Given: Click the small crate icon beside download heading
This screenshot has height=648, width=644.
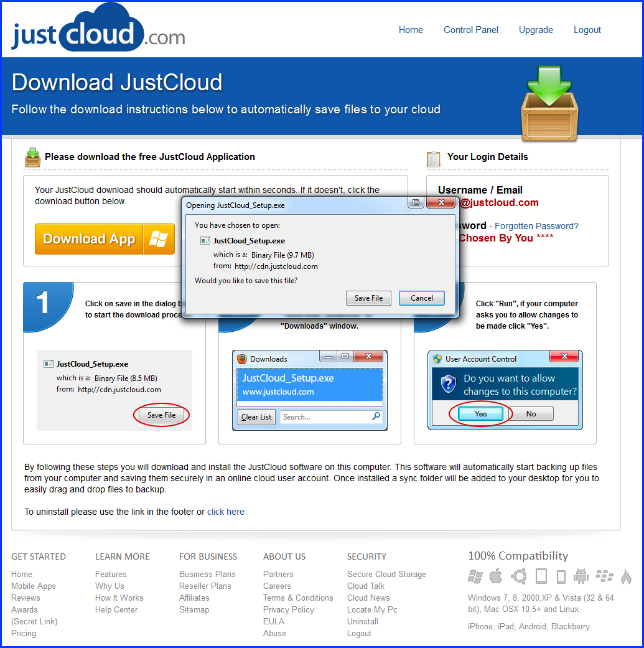Looking at the screenshot, I should (32, 157).
